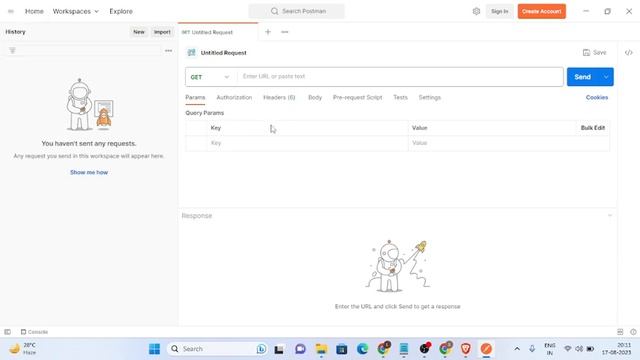
Task: Click Bulk Edit for query params
Action: click(x=593, y=128)
